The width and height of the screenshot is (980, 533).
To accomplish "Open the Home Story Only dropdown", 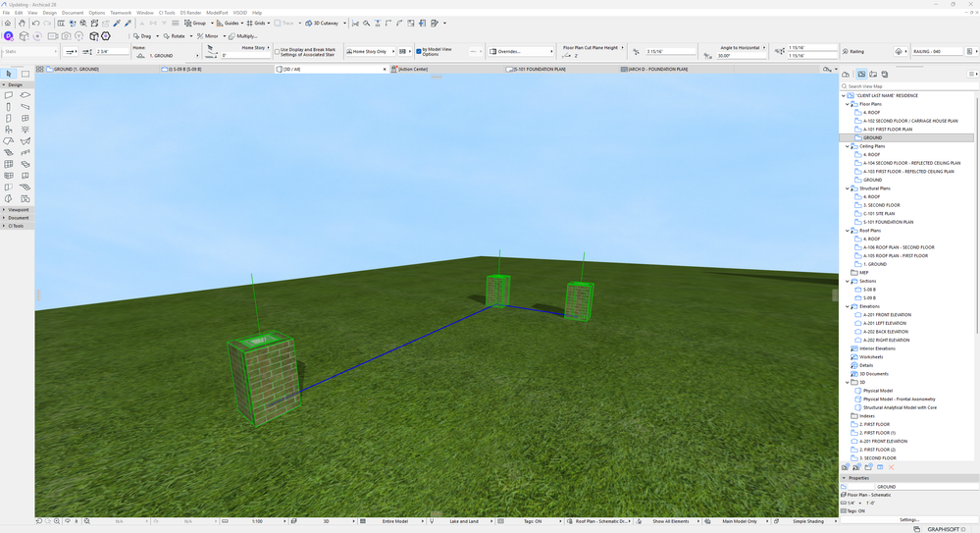I will click(371, 51).
